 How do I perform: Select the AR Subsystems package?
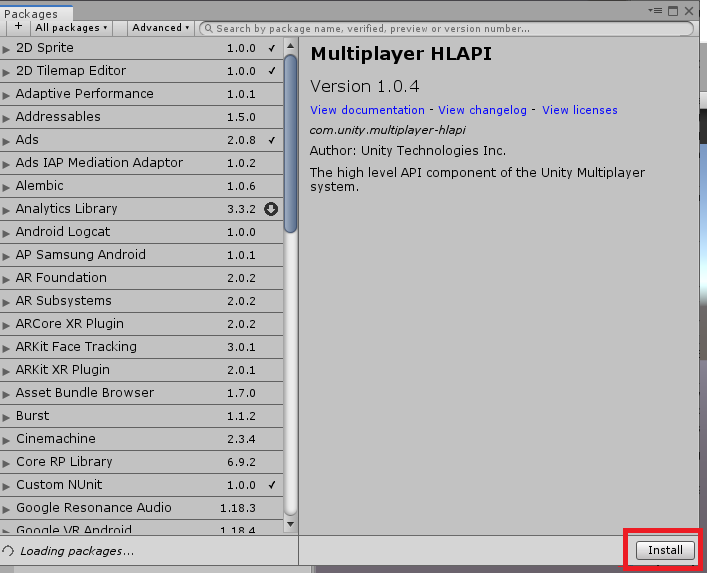tap(142, 301)
